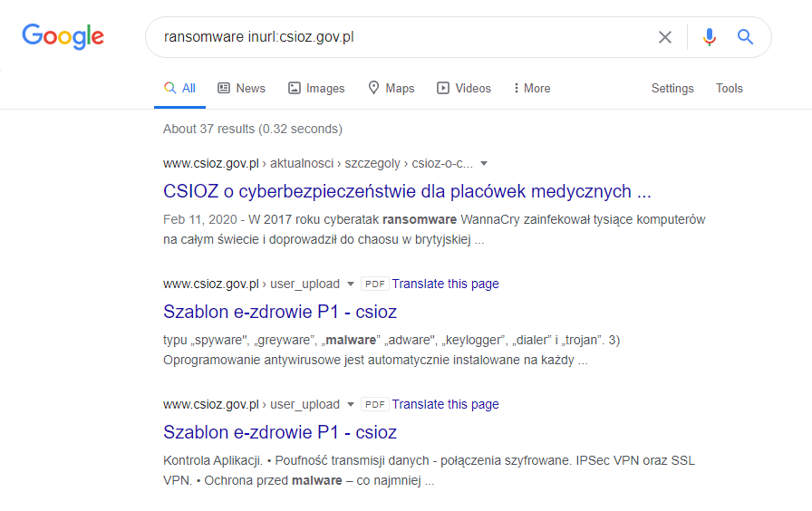Click the aktualnosci breadcrumb URL of first result

(318, 164)
